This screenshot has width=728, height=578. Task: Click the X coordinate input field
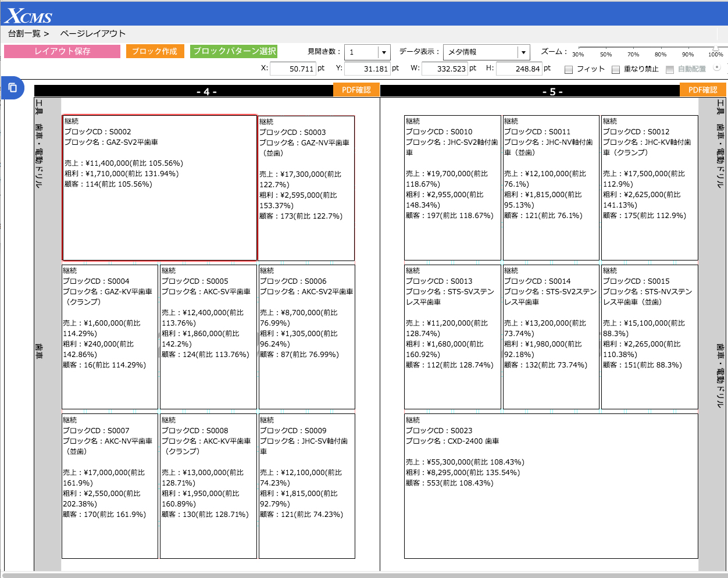pos(293,69)
